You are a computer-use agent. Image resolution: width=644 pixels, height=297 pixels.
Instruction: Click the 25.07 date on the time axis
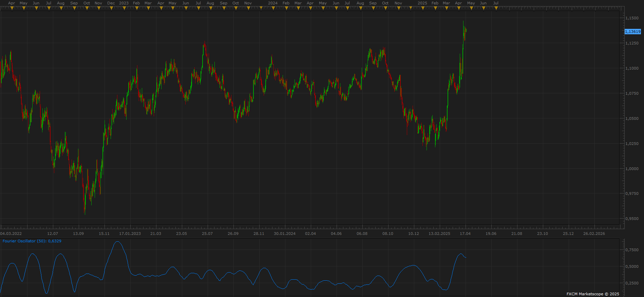pyautogui.click(x=207, y=234)
